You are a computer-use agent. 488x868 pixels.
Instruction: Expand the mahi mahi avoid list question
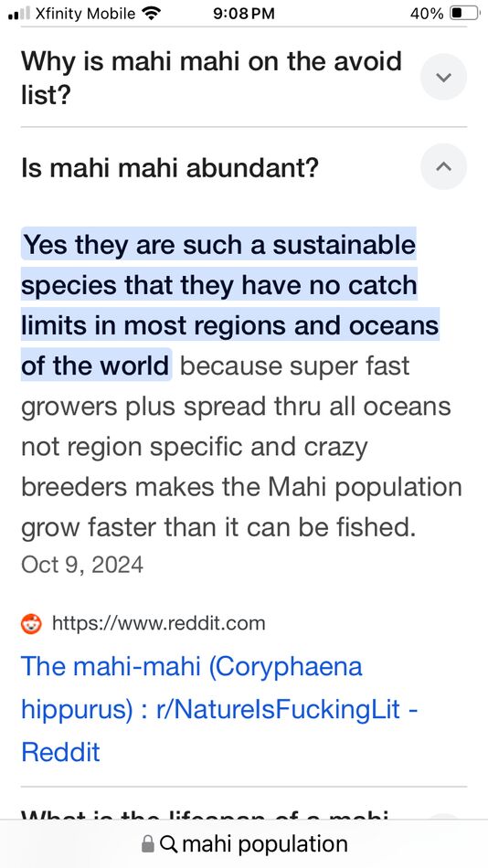(443, 77)
